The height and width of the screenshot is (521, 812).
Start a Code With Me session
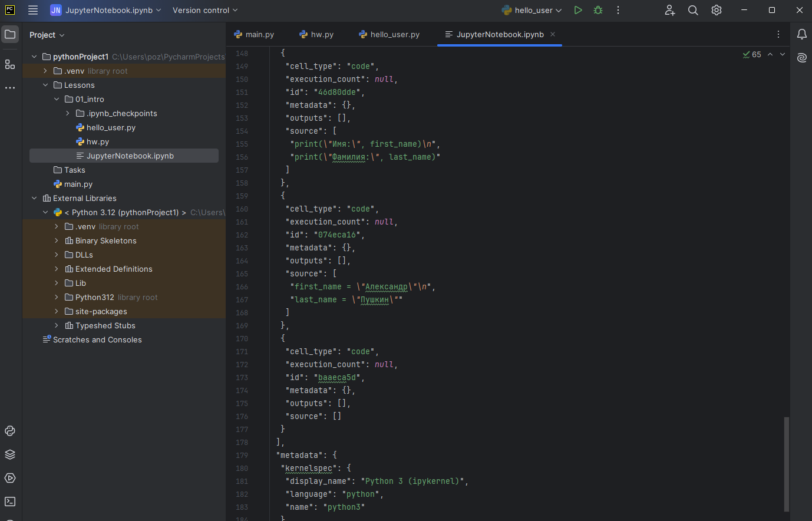(x=670, y=10)
